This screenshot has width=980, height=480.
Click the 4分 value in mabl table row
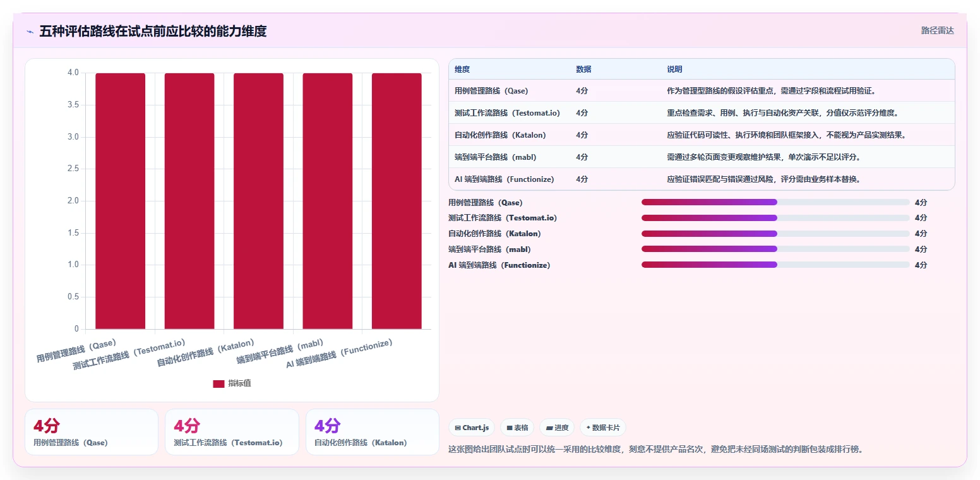pyautogui.click(x=582, y=157)
